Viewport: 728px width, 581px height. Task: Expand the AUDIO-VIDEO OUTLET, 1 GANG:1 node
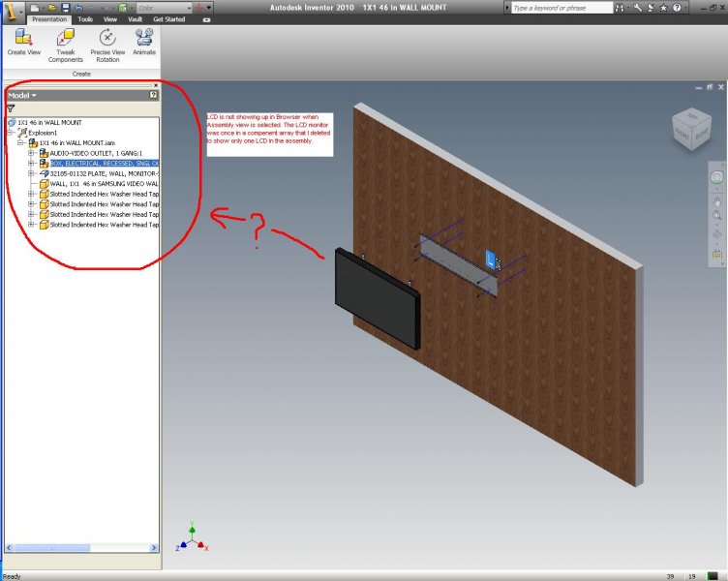pos(31,153)
